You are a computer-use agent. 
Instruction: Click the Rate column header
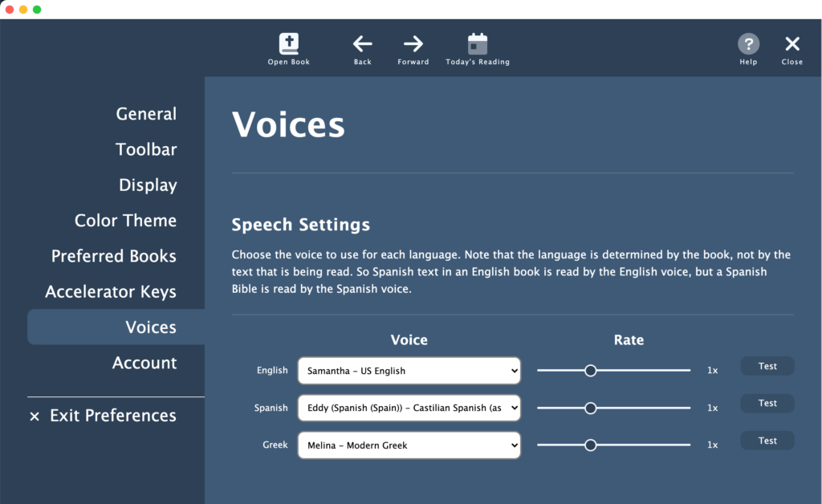(629, 340)
